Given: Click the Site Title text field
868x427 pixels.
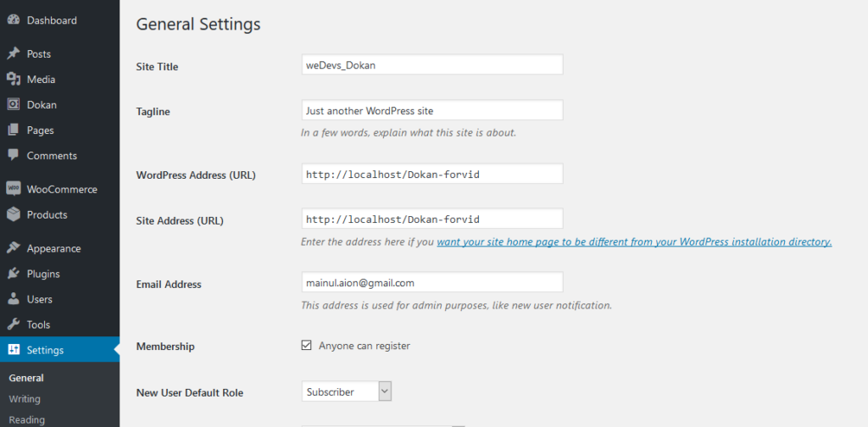Looking at the screenshot, I should click(432, 64).
